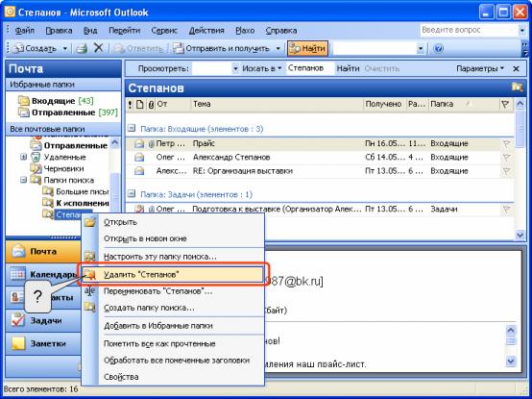Collapse Папки поиска tree node
Screen dimensions: 532x399
coord(23,180)
